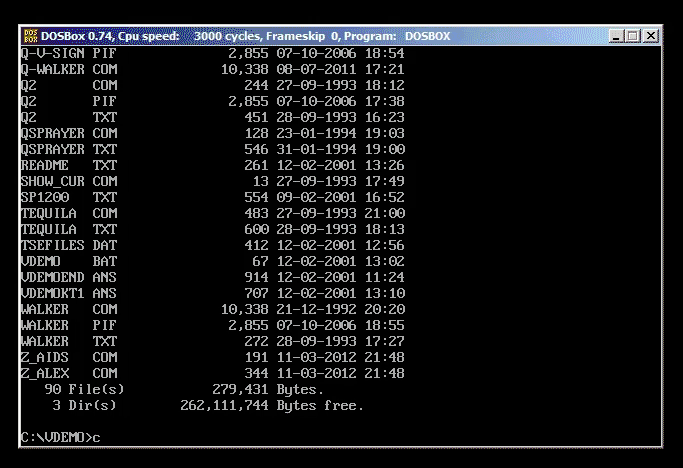Select the Z_ALEX COM file name

68,373
